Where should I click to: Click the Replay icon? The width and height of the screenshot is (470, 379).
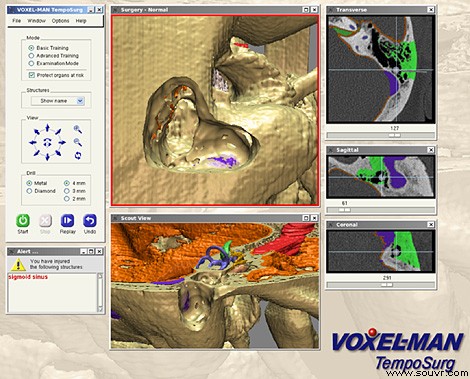67,221
